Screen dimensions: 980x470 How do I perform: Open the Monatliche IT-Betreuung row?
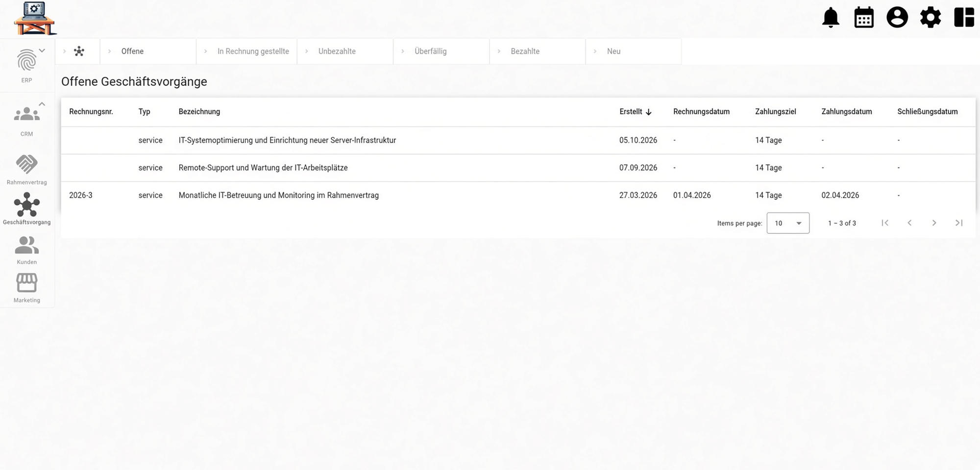(518, 195)
